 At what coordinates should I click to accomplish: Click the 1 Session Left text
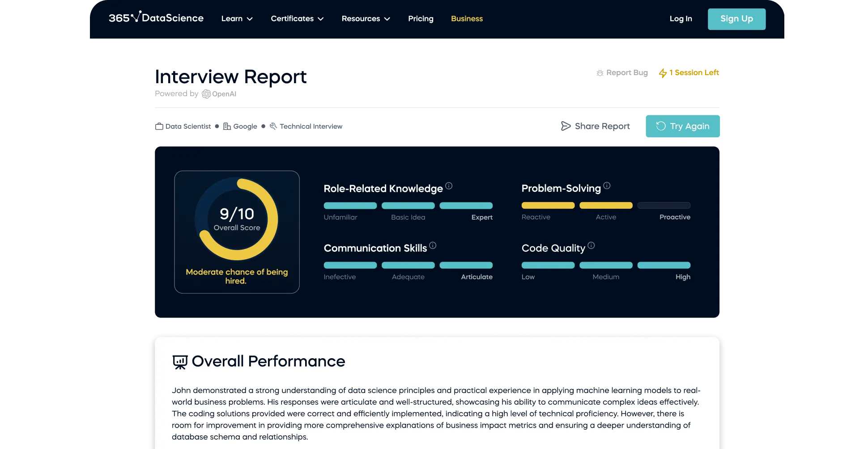click(x=694, y=72)
